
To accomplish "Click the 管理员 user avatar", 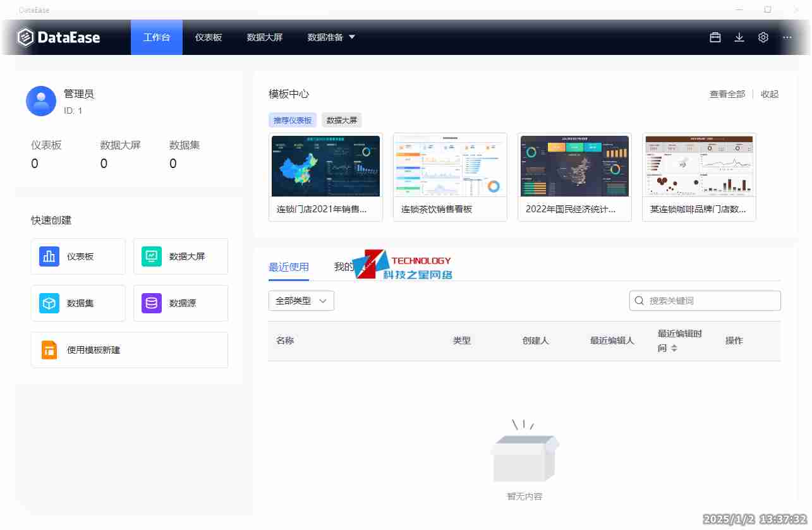I will tap(41, 101).
